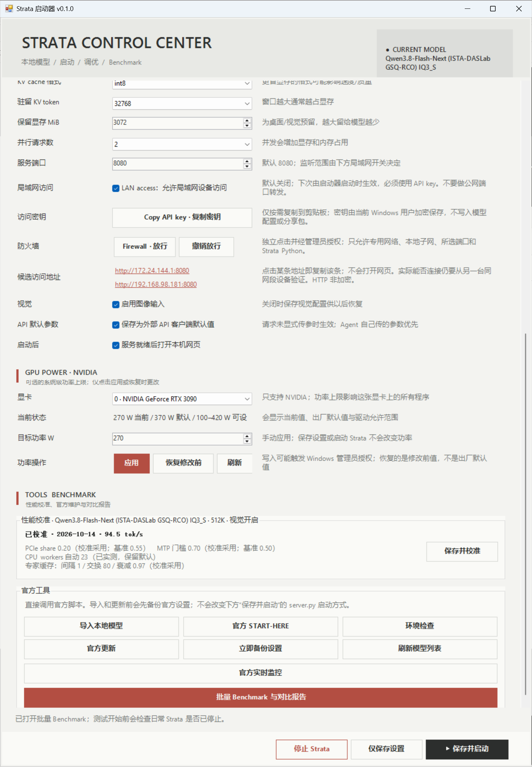
Task: Open 官方实时监控
Action: tap(261, 673)
